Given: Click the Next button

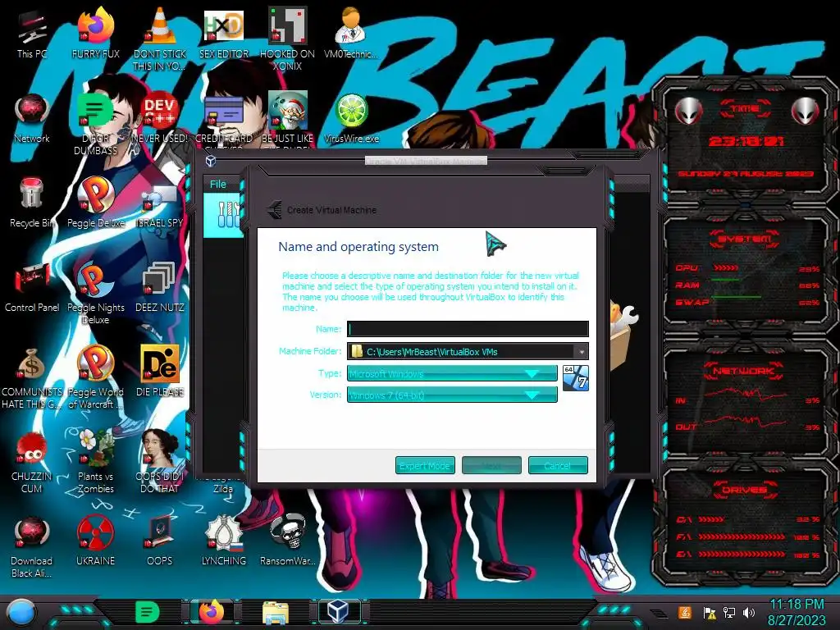Looking at the screenshot, I should (491, 466).
